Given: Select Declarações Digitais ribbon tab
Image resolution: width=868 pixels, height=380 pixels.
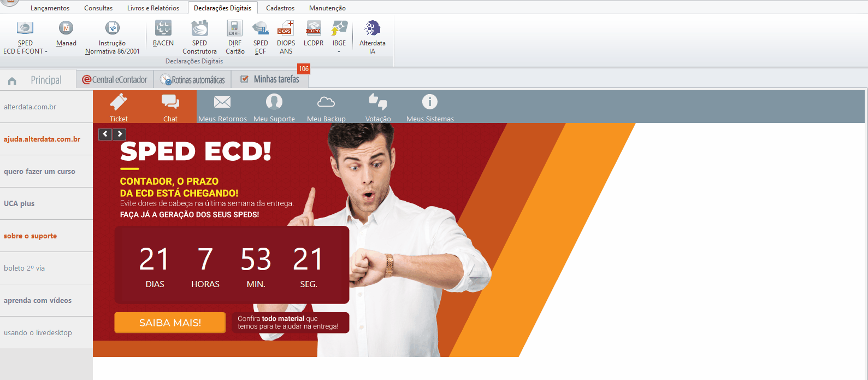Looking at the screenshot, I should click(222, 8).
